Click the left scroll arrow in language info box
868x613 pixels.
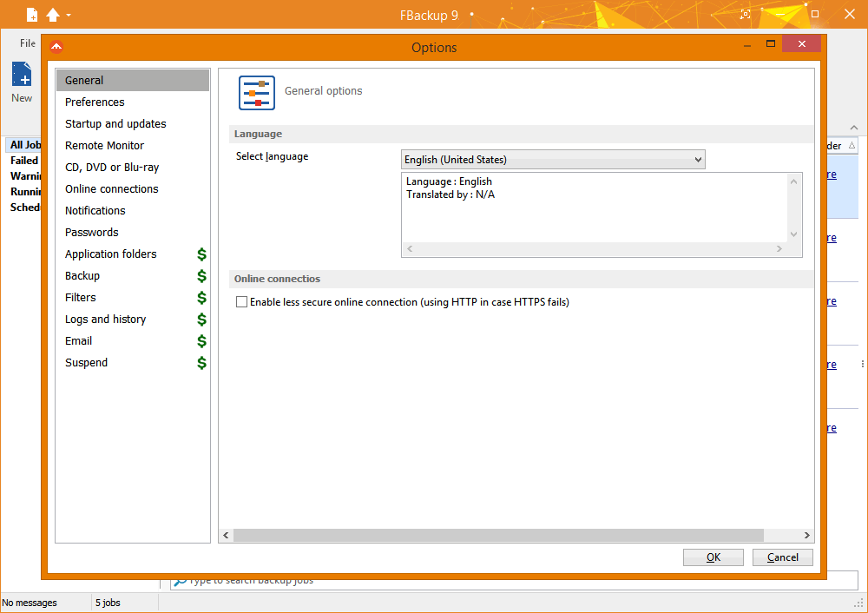point(410,248)
